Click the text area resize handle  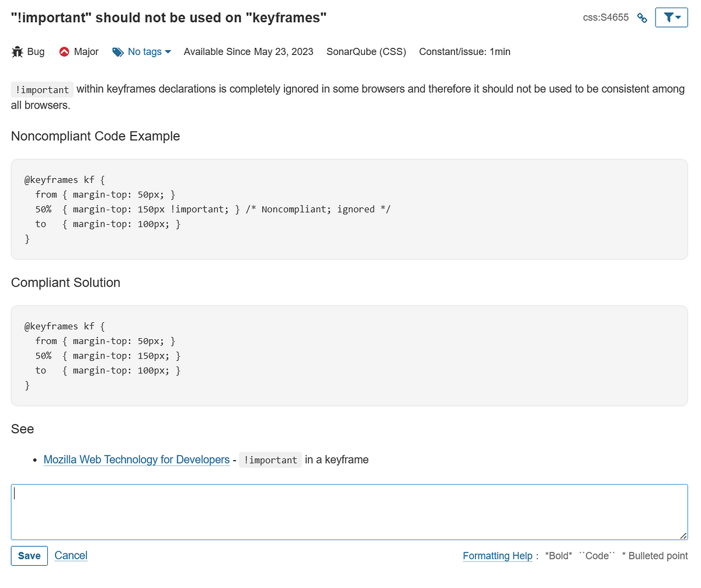(x=683, y=535)
